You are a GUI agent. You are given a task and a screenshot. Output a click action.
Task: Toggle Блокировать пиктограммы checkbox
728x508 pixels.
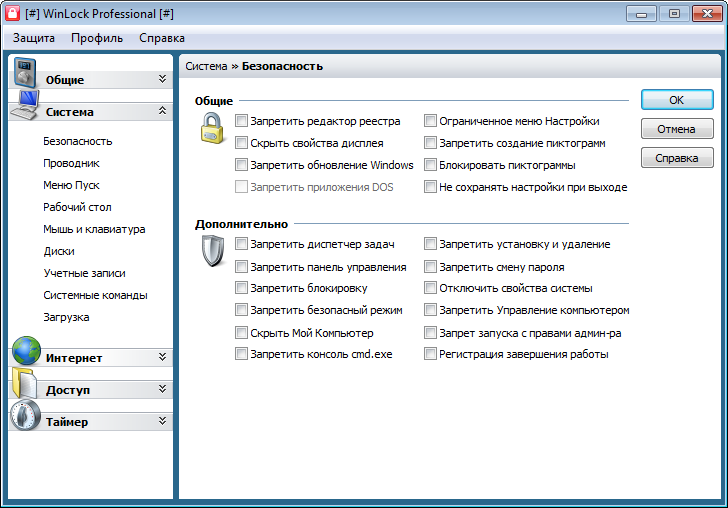click(430, 165)
